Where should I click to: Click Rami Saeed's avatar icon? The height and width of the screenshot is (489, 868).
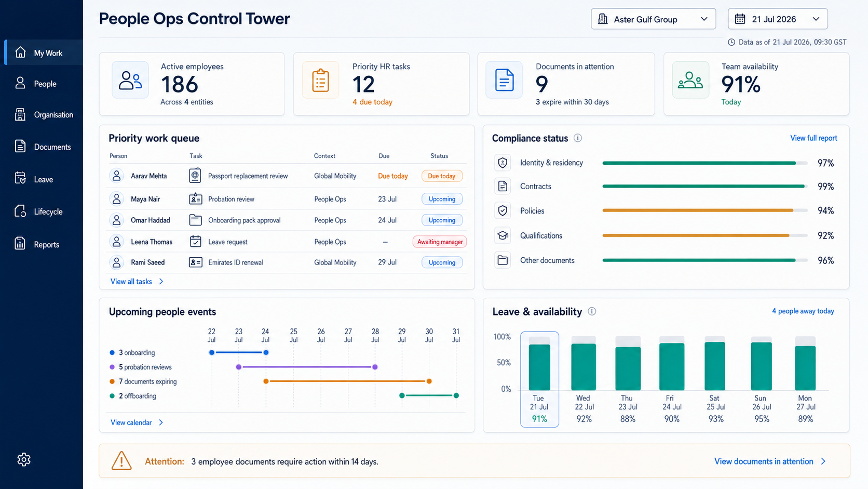[x=117, y=262]
